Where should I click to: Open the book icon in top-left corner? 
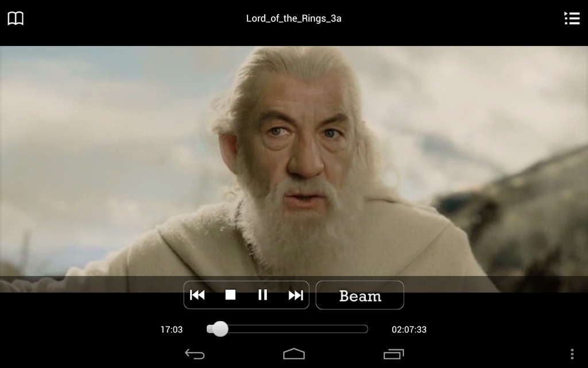coord(16,18)
